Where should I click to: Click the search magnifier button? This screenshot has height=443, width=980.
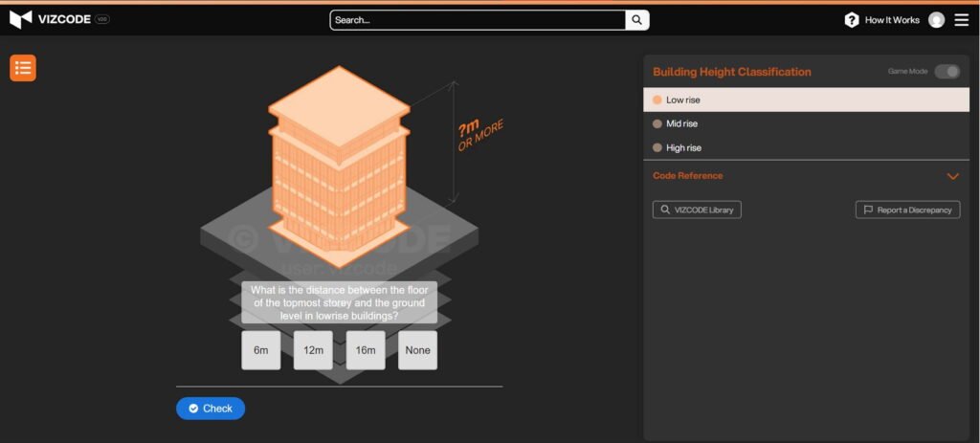(x=637, y=20)
